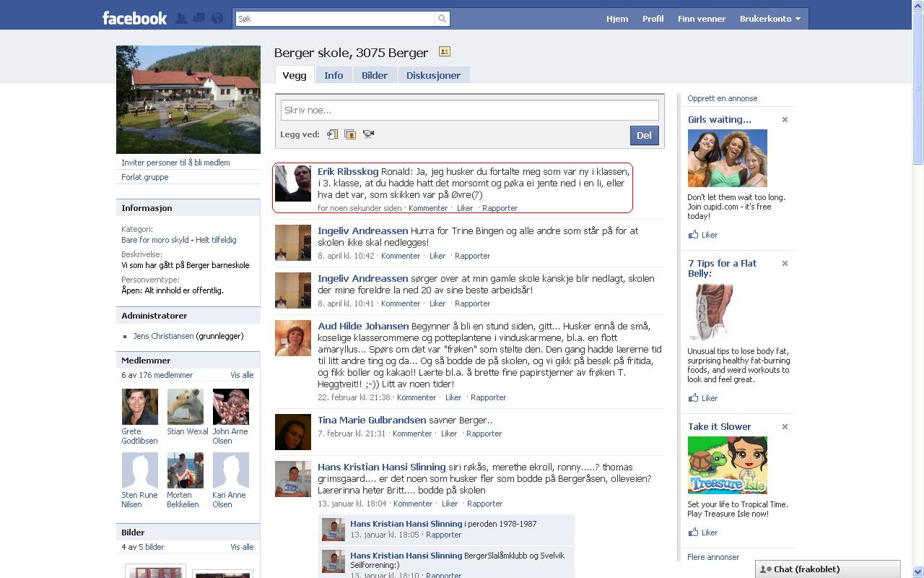Click Opprett en annonse link
This screenshot has width=924, height=578.
tap(723, 98)
